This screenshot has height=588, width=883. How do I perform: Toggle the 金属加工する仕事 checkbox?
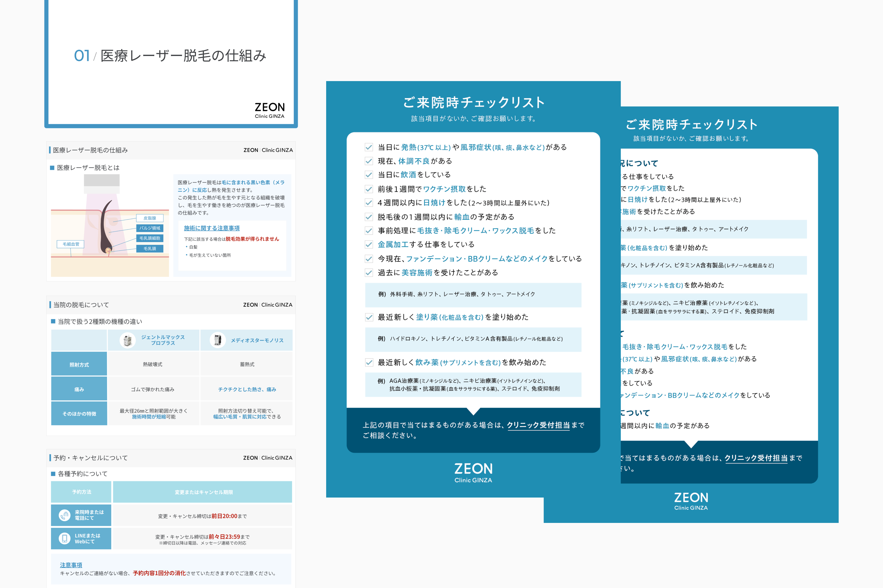[x=369, y=245]
